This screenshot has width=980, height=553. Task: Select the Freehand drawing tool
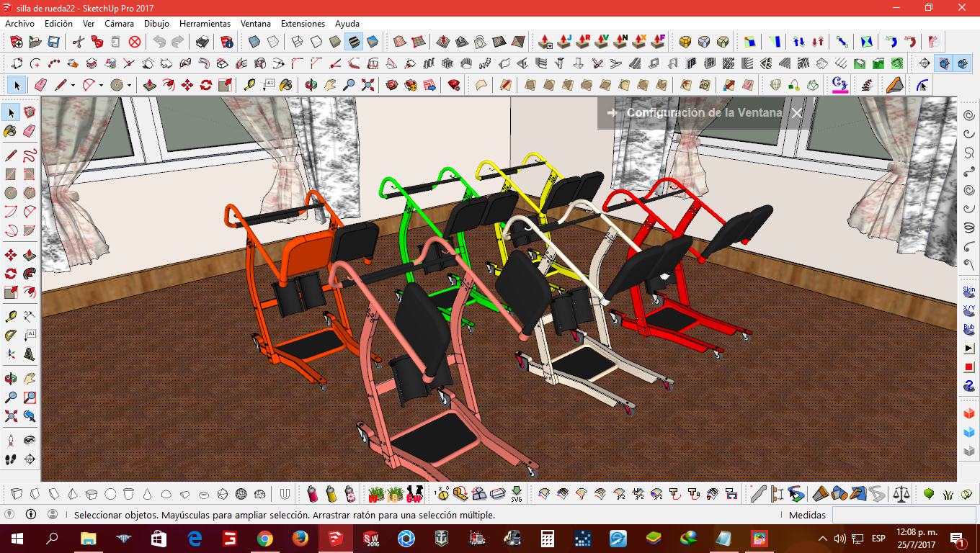click(x=30, y=155)
